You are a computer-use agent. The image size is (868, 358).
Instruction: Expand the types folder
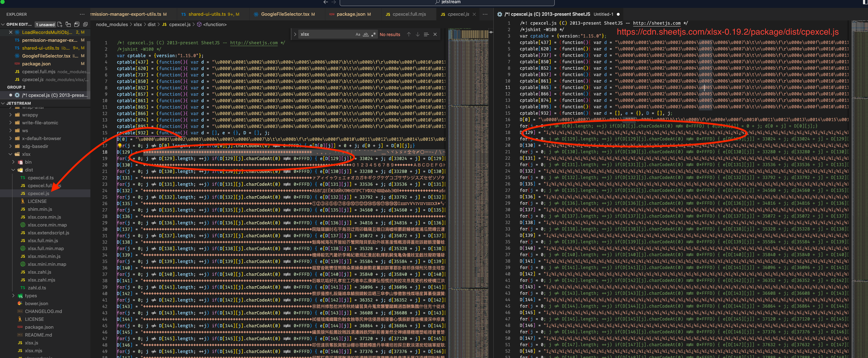(14, 296)
